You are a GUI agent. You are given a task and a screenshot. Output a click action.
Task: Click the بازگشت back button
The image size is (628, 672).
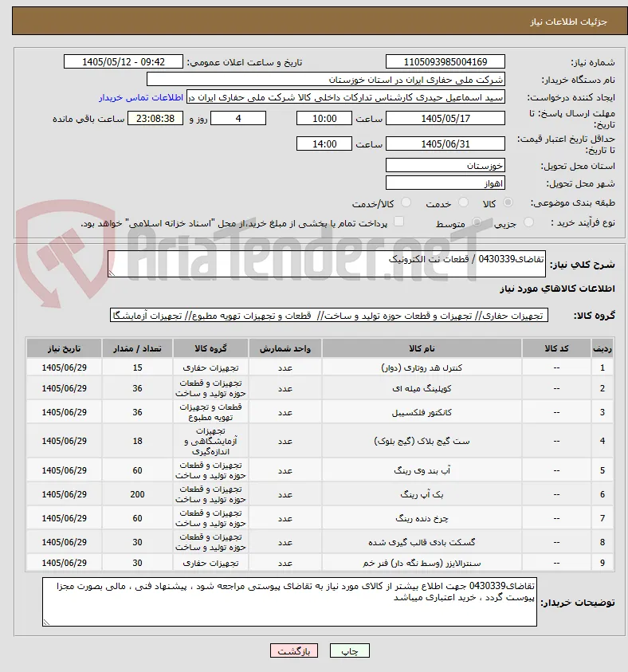(x=294, y=651)
